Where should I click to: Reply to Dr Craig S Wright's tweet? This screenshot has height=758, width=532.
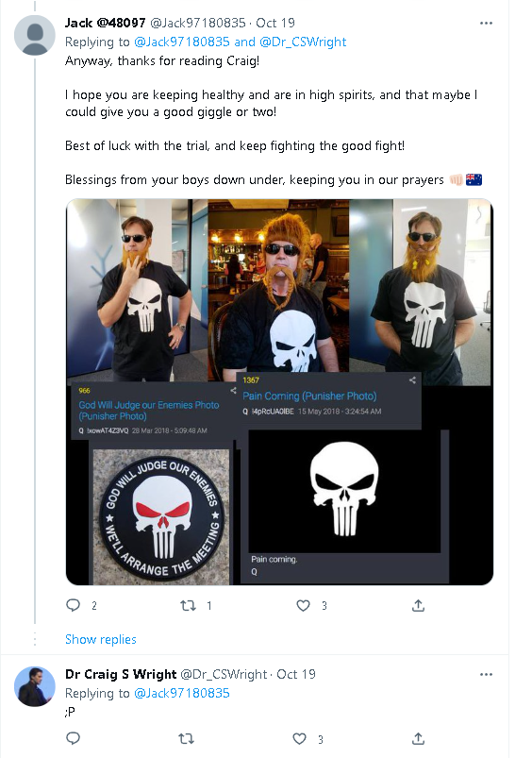[x=73, y=738]
